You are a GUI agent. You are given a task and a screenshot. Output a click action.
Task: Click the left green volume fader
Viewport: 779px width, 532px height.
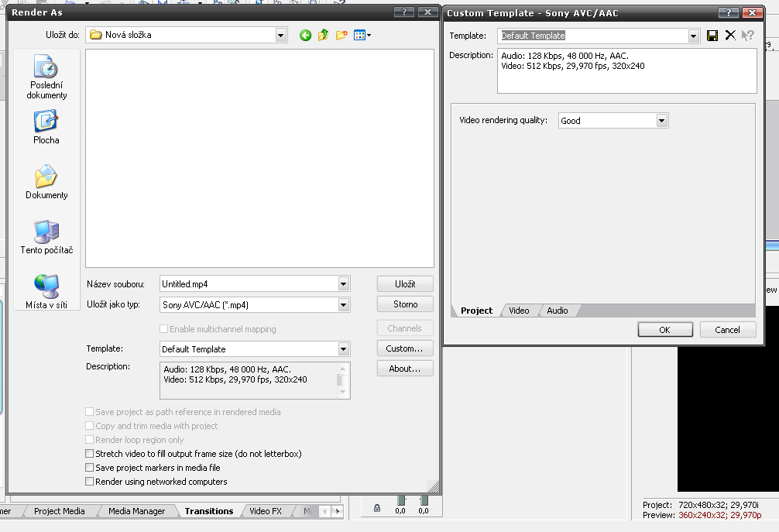pos(401,500)
